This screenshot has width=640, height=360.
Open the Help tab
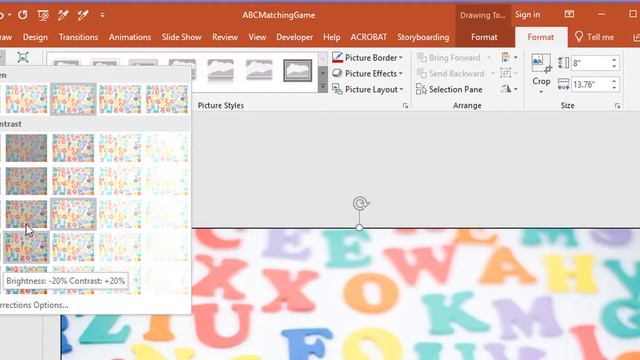pos(331,37)
